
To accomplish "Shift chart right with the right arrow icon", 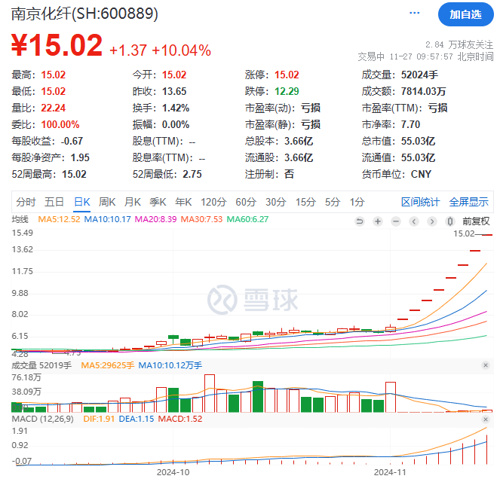I will (432, 221).
